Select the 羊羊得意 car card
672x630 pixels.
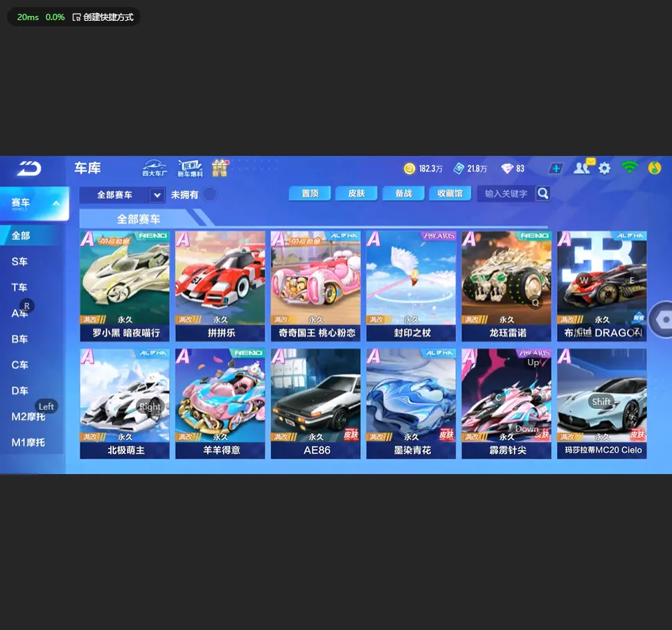[x=220, y=403]
